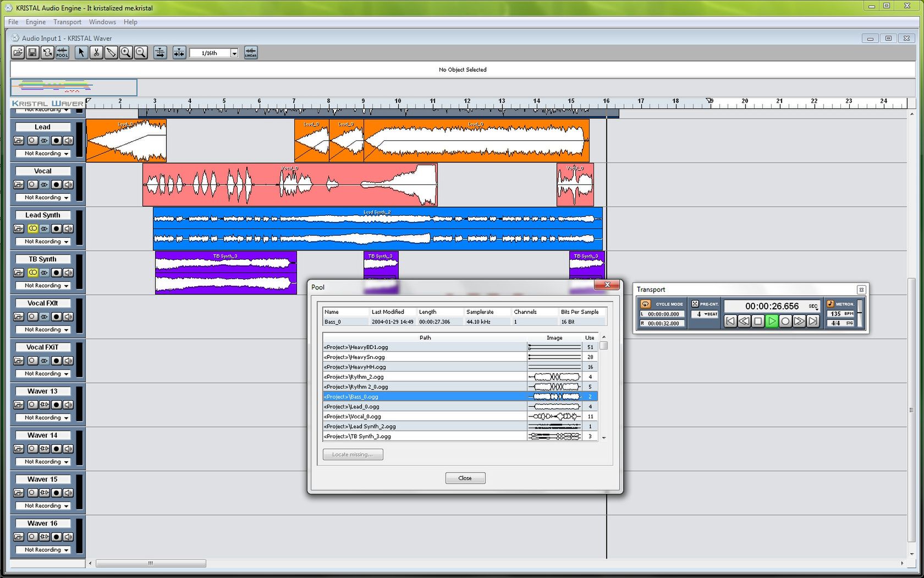Viewport: 924px width, 578px height.
Task: Open audio file on the Lead track
Action: 19,140
